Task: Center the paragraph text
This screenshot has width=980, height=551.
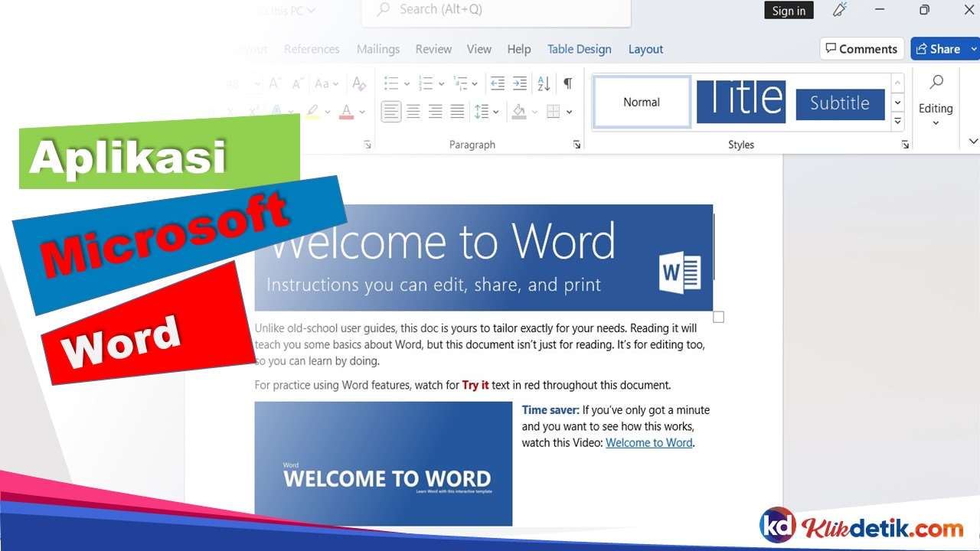Action: click(x=413, y=112)
